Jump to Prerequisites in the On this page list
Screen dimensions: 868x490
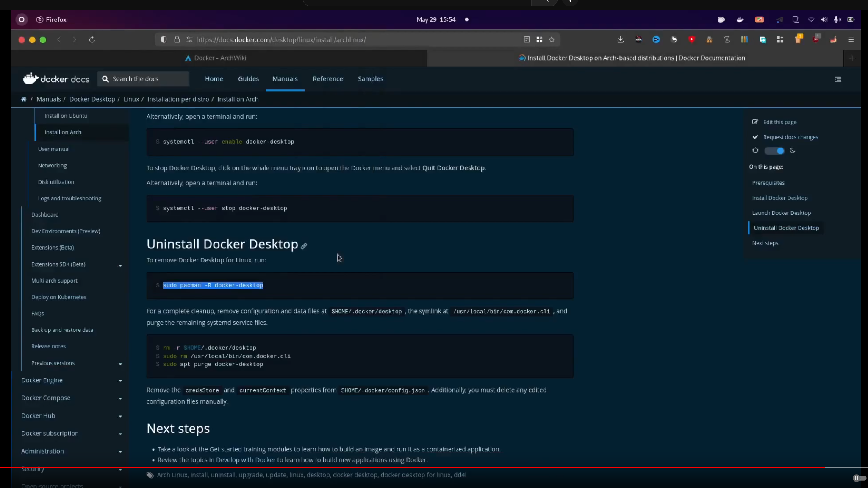coord(768,183)
